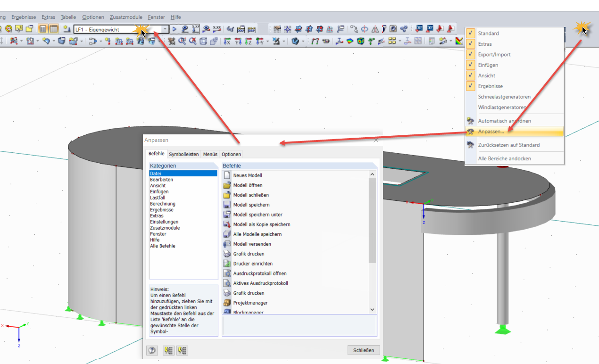Open the LF1 - Eigengewicht load case dropdown

(x=165, y=29)
